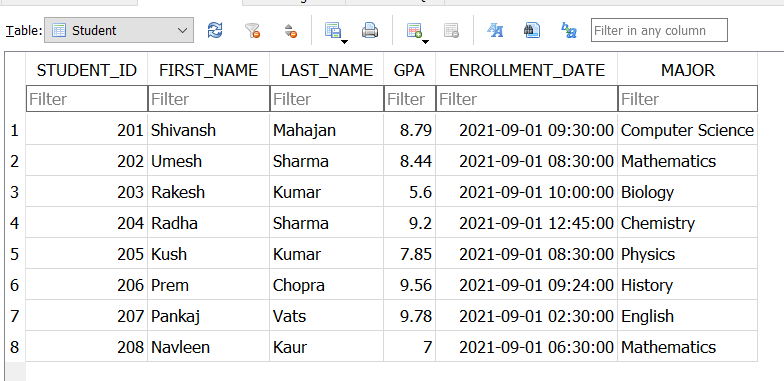Clear sorting with the arrows icon
The width and height of the screenshot is (784, 381).
click(x=290, y=30)
